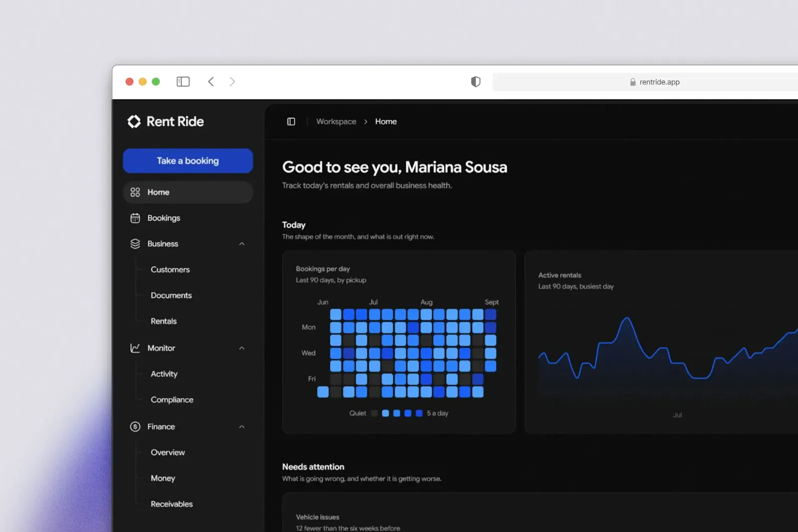Go forward with the browser forward arrow
Image resolution: width=798 pixels, height=532 pixels.
[x=232, y=82]
